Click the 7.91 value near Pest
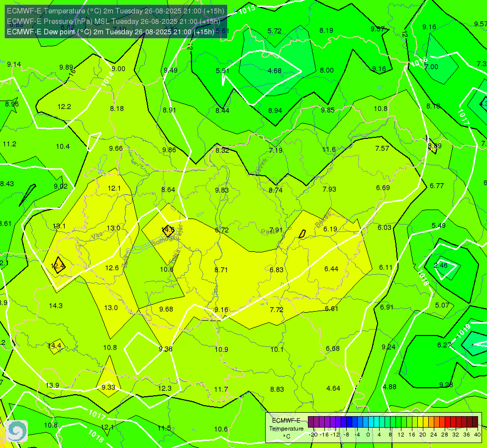 pos(276,230)
